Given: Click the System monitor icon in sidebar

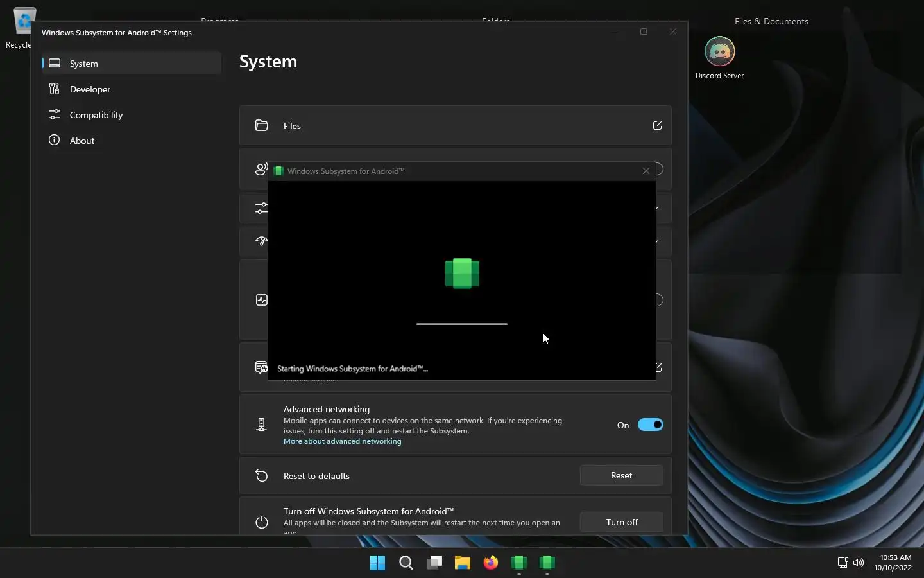Looking at the screenshot, I should click(x=55, y=64).
